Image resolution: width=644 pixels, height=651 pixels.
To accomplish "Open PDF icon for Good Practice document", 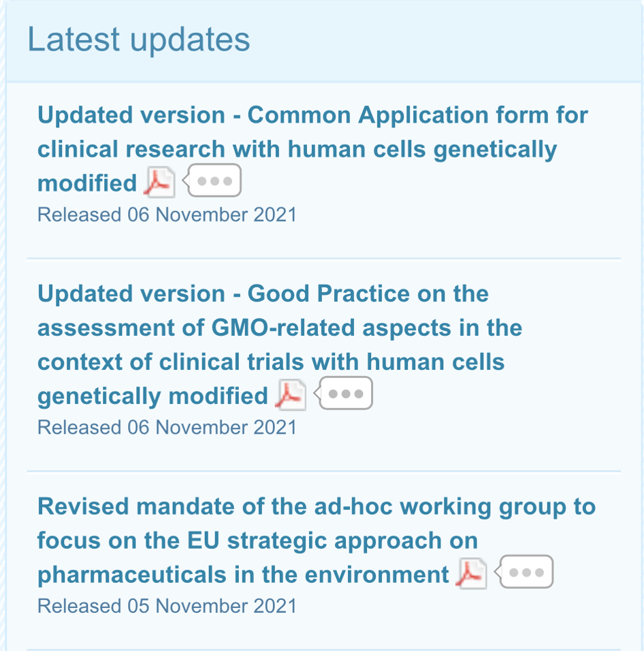I will point(291,395).
